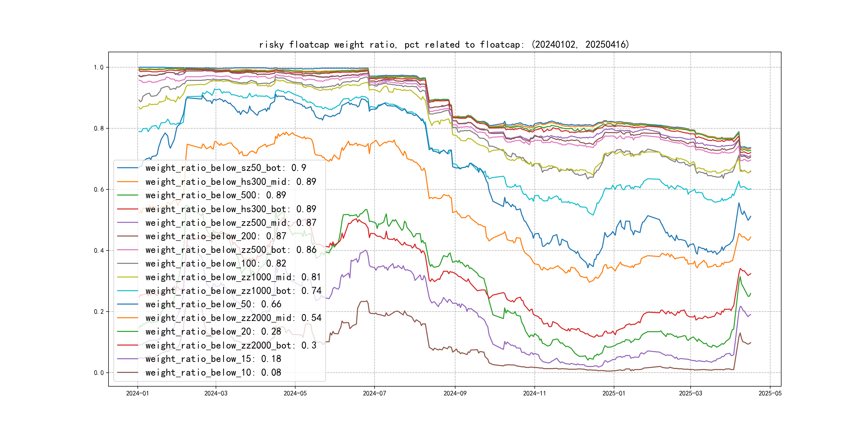This screenshot has width=868, height=434.
Task: Click the 2024-07 x-axis tick label
Action: tap(374, 393)
